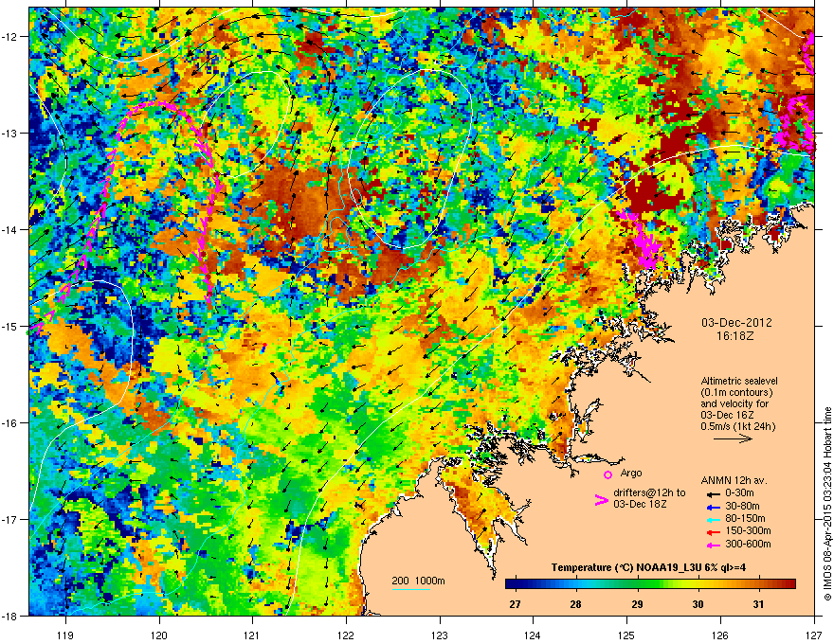Click the black 0-30m arrow in legend
The image size is (834, 644).
713,493
